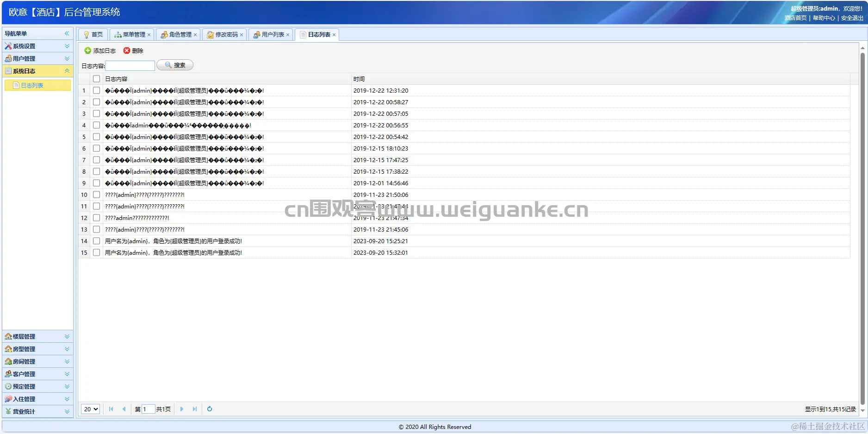Open the 酒店首页 link
The image size is (868, 434).
point(795,18)
